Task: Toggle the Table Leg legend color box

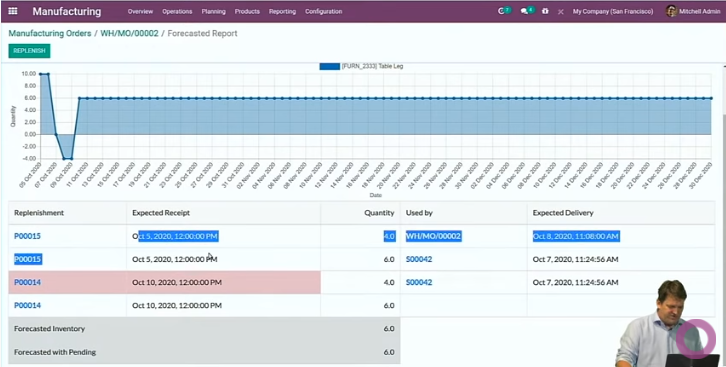Action: coord(330,66)
